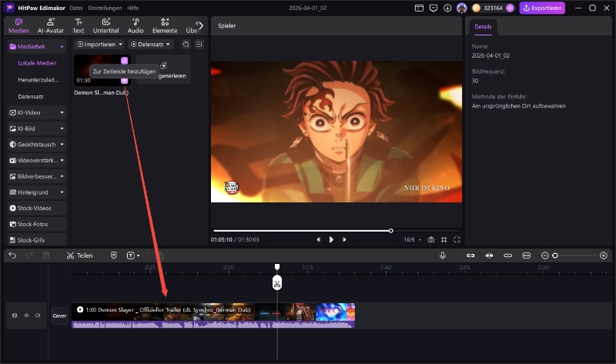Open the Importieren dropdown
Screen dimensions: 616x364
click(99, 45)
